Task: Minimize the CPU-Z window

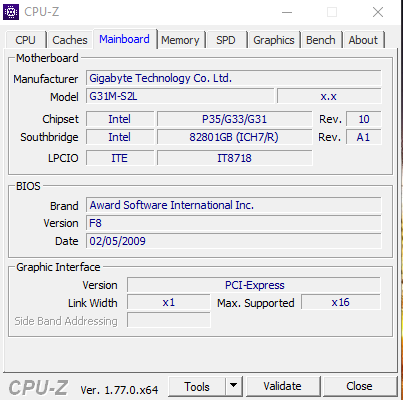Action: (287, 12)
